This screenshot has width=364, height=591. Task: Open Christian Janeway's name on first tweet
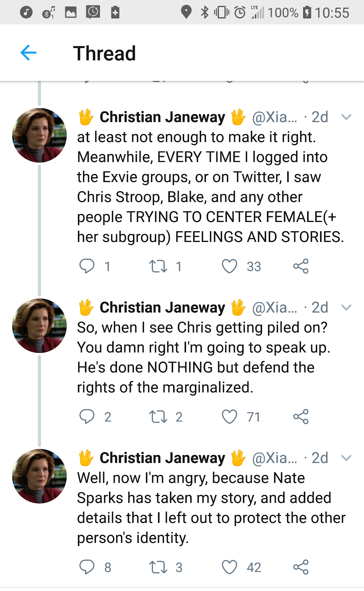162,117
